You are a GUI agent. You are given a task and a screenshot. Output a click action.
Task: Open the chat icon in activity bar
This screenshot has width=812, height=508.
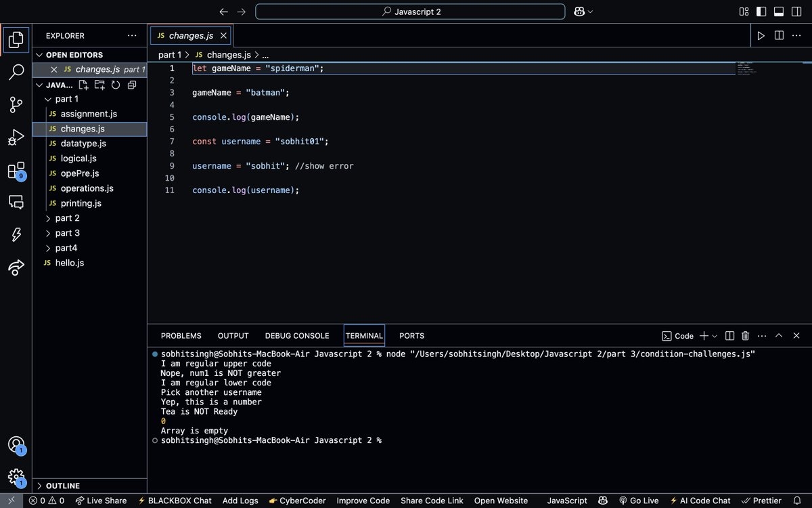[16, 202]
